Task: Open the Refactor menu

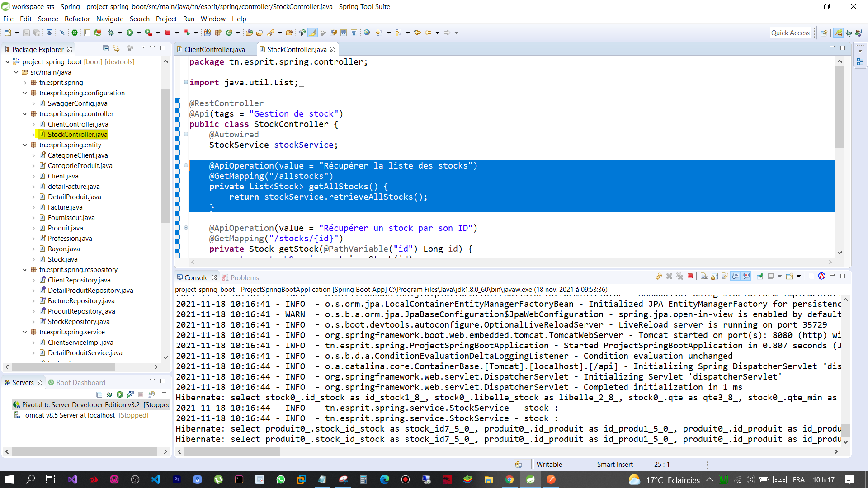Action: pos(77,19)
